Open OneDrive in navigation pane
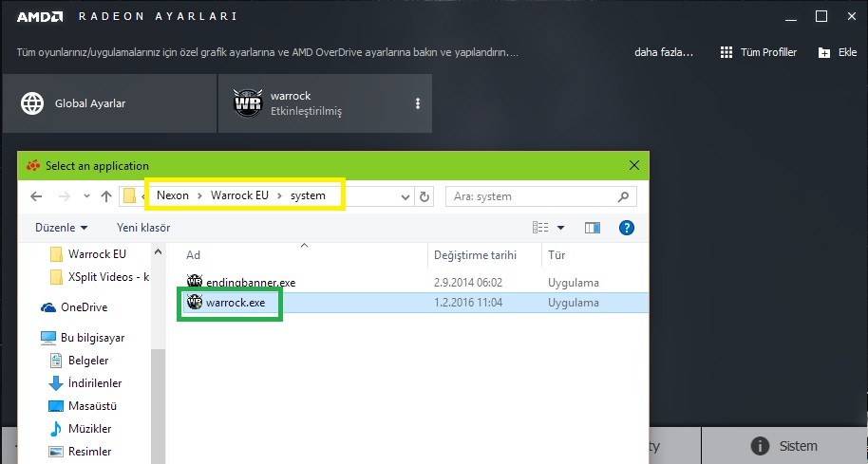This screenshot has width=868, height=464. (74, 307)
